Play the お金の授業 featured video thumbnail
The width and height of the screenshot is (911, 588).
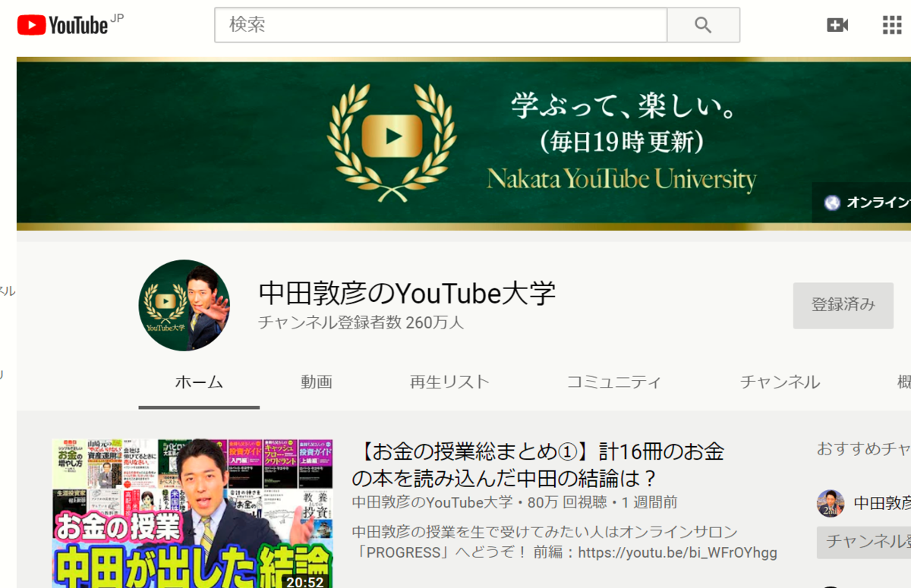(x=192, y=513)
